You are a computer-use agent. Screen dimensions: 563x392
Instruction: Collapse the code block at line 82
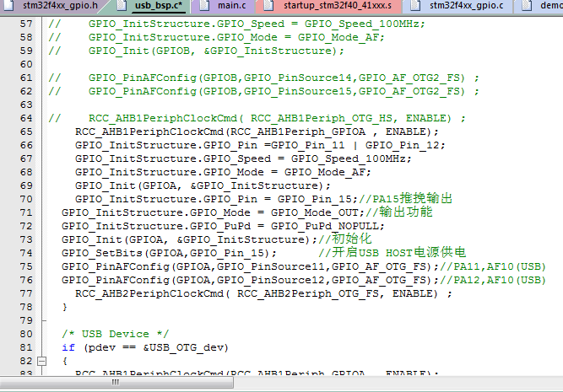(x=42, y=361)
